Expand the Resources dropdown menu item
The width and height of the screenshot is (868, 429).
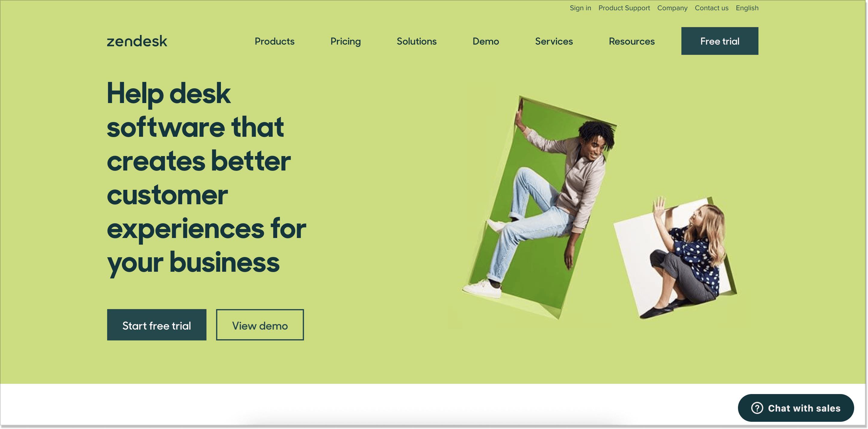tap(632, 41)
